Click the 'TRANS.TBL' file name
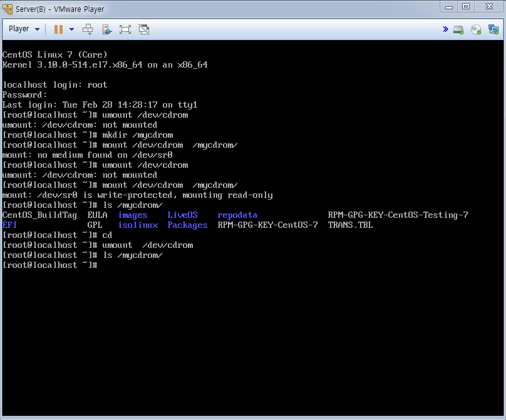506x420 pixels. tap(350, 225)
